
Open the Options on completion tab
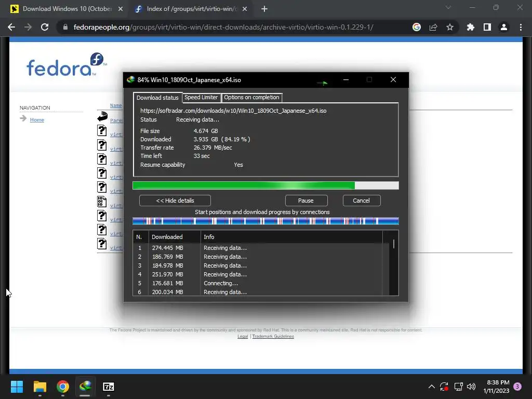[252, 97]
